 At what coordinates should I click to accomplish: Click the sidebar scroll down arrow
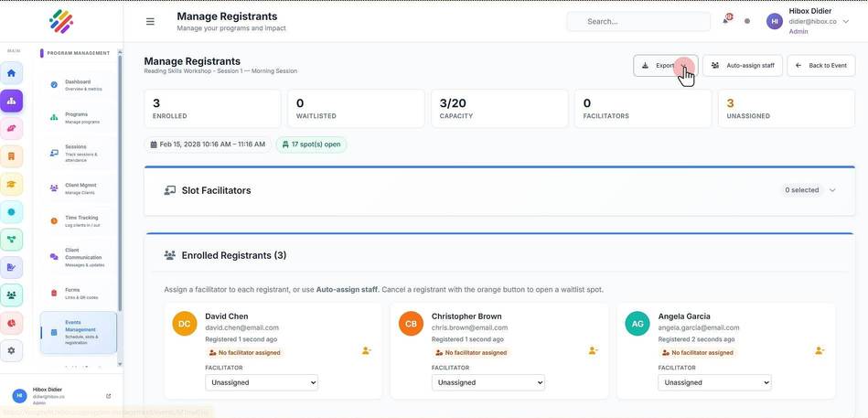[120, 364]
